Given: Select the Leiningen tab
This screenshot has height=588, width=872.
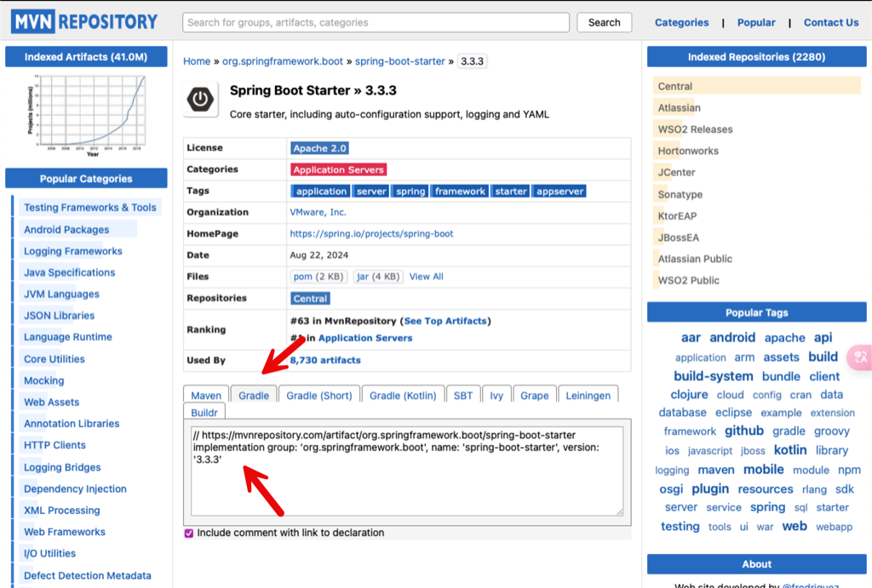Looking at the screenshot, I should pyautogui.click(x=588, y=395).
